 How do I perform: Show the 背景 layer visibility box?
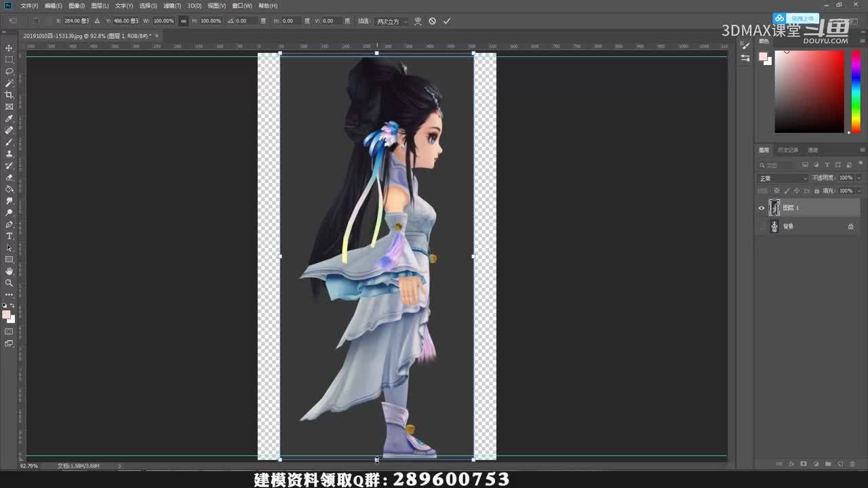[762, 226]
